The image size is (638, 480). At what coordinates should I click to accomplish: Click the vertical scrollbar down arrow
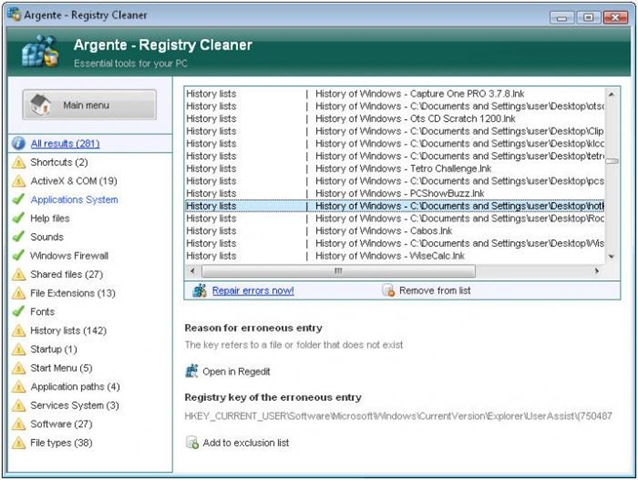612,257
